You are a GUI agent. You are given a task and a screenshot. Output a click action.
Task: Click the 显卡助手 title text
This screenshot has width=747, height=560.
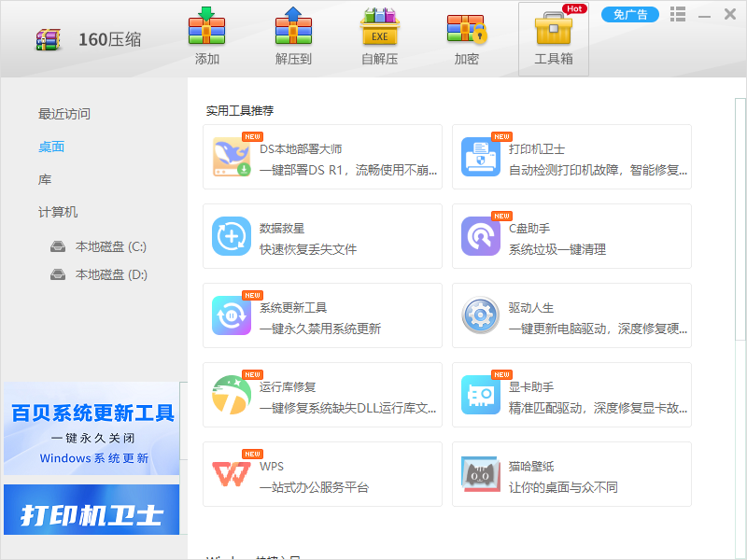[531, 387]
